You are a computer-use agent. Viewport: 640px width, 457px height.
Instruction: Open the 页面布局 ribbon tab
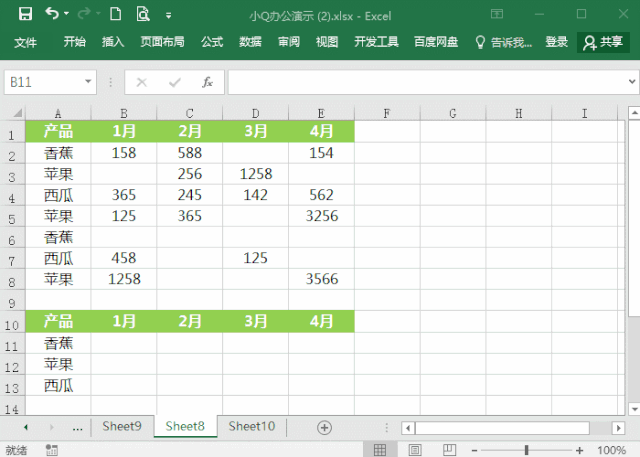coord(162,42)
